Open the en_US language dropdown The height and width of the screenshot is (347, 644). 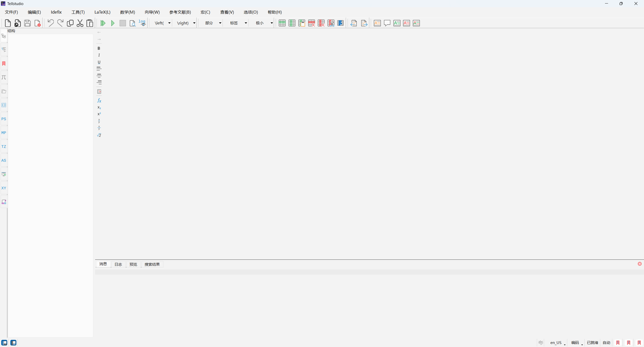tap(558, 343)
